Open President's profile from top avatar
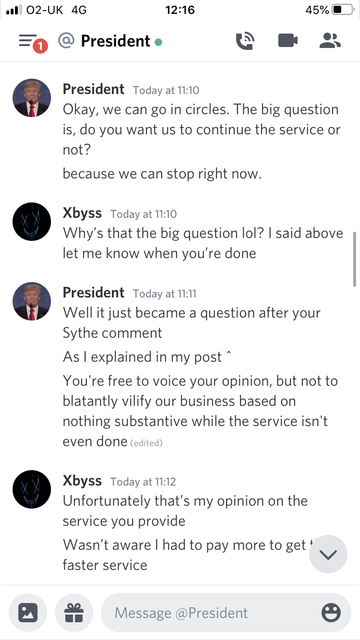This screenshot has height=640, width=360. point(32,98)
